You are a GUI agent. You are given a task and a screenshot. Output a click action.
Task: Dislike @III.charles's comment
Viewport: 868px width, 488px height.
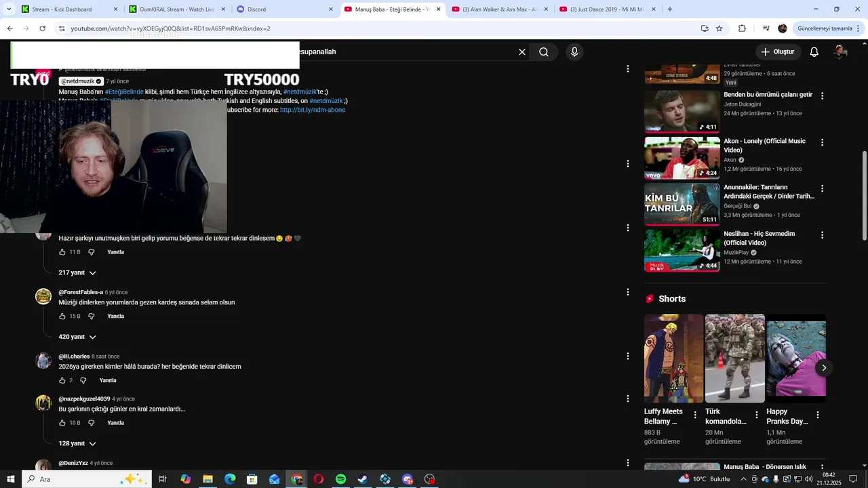[x=83, y=381]
